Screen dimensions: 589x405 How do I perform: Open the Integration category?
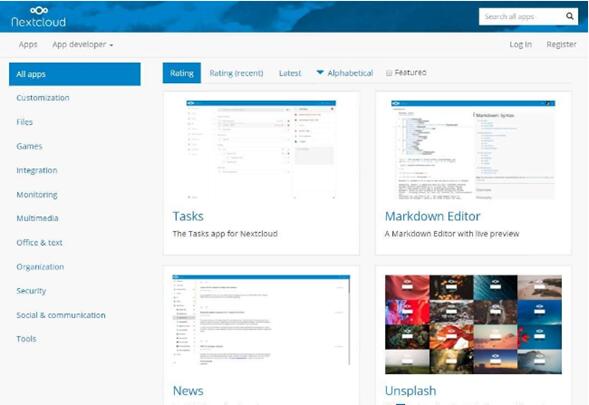pos(37,170)
